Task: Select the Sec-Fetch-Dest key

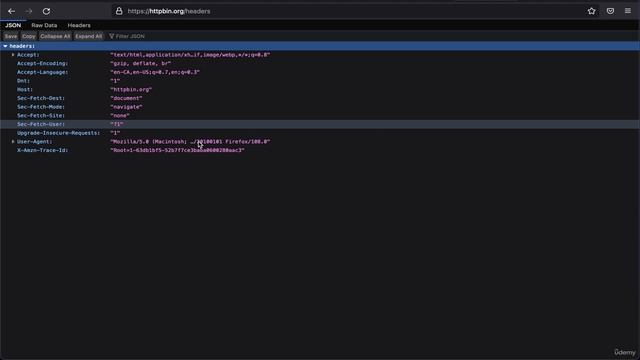Action: pos(41,98)
